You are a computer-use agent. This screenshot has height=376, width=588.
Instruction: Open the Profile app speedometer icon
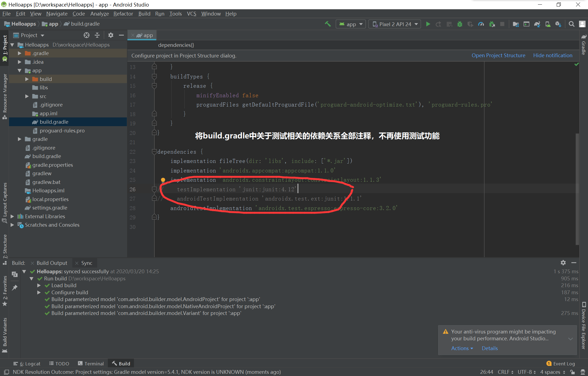481,24
